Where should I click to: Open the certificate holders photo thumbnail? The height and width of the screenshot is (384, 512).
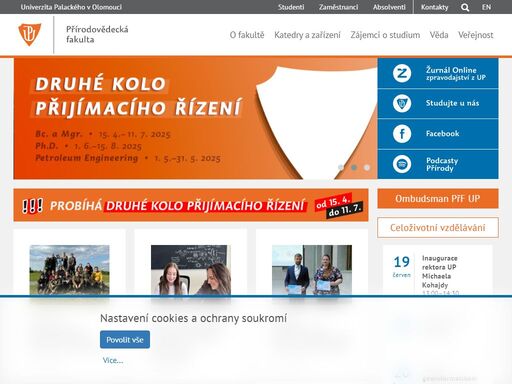pyautogui.click(x=312, y=270)
